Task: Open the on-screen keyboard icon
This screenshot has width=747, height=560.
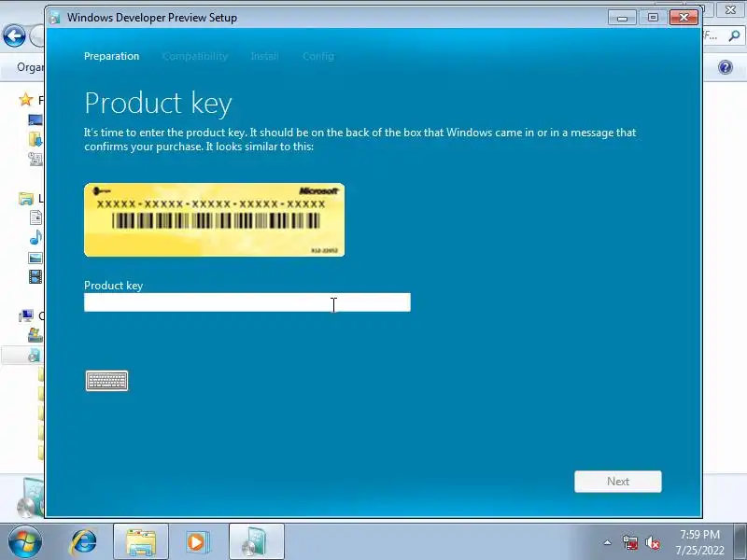Action: point(106,381)
